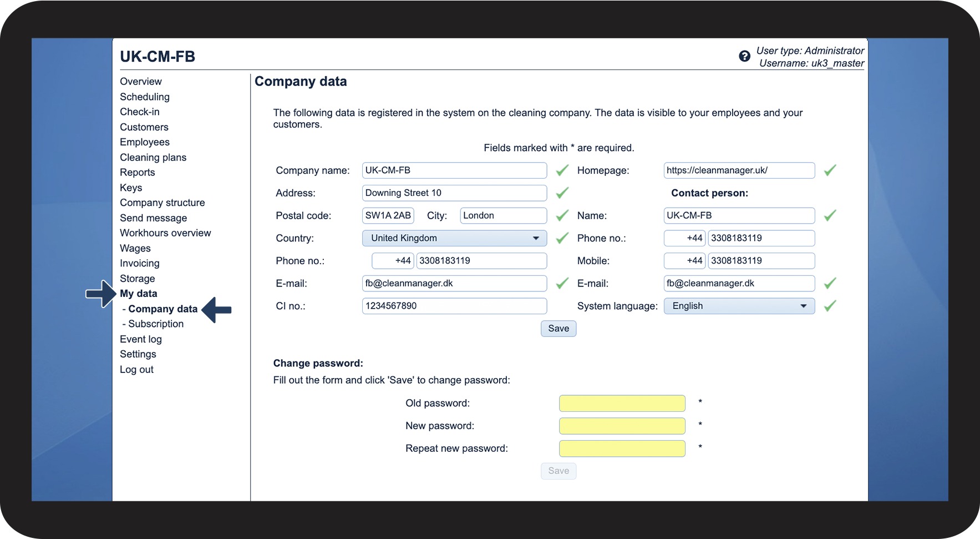The height and width of the screenshot is (539, 980).
Task: Select the Homepage URL field
Action: (739, 170)
